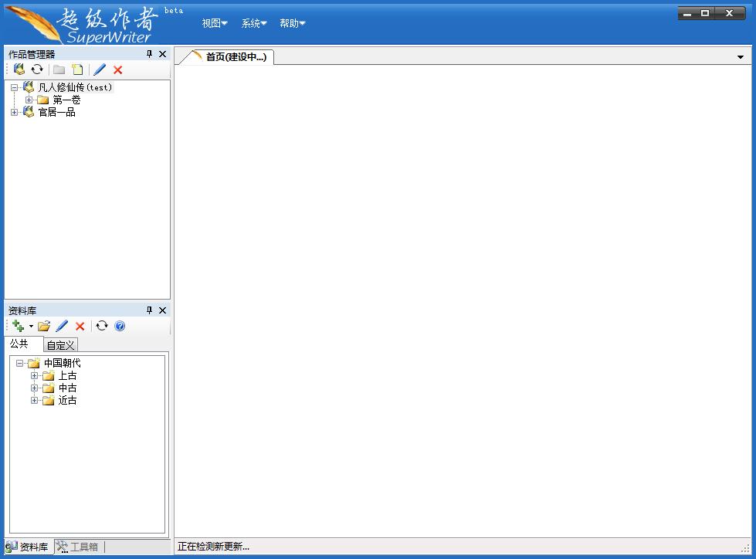Image resolution: width=756 pixels, height=559 pixels.
Task: Switch to the 工具箱 bottom tab
Action: click(78, 547)
